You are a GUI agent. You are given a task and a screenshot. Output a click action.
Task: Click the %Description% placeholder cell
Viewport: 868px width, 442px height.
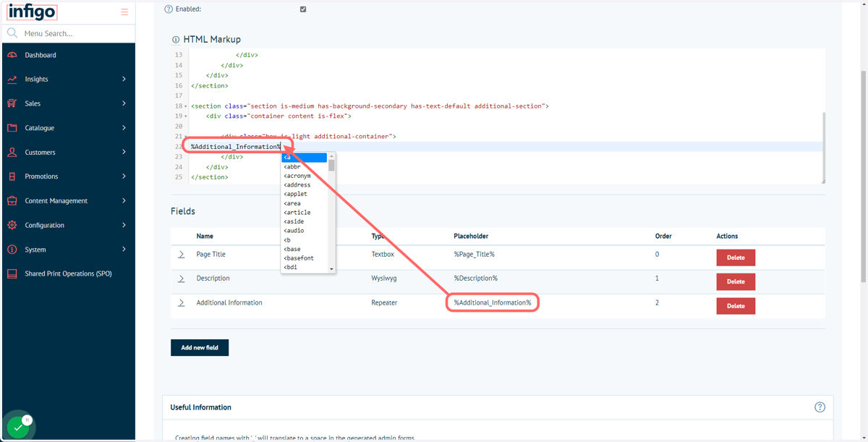[x=476, y=279]
